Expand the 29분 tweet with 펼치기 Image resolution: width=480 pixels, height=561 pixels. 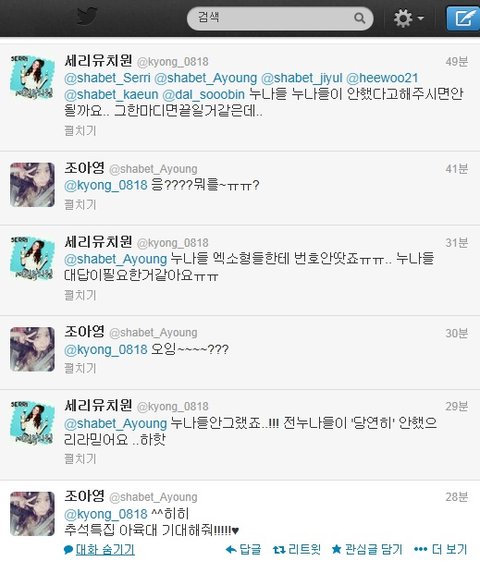click(80, 458)
